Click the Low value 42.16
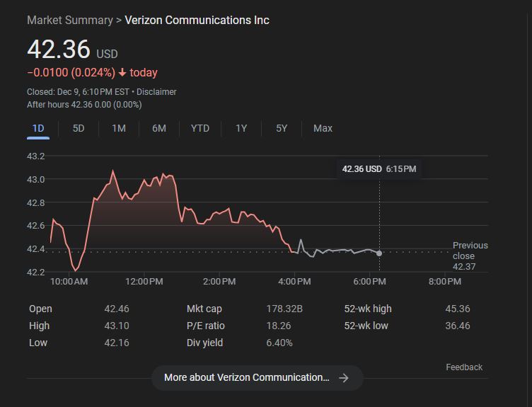 pyautogui.click(x=117, y=343)
